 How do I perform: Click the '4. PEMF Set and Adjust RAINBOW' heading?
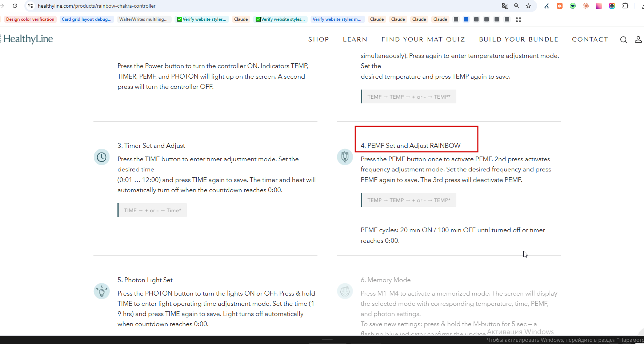[x=411, y=146]
